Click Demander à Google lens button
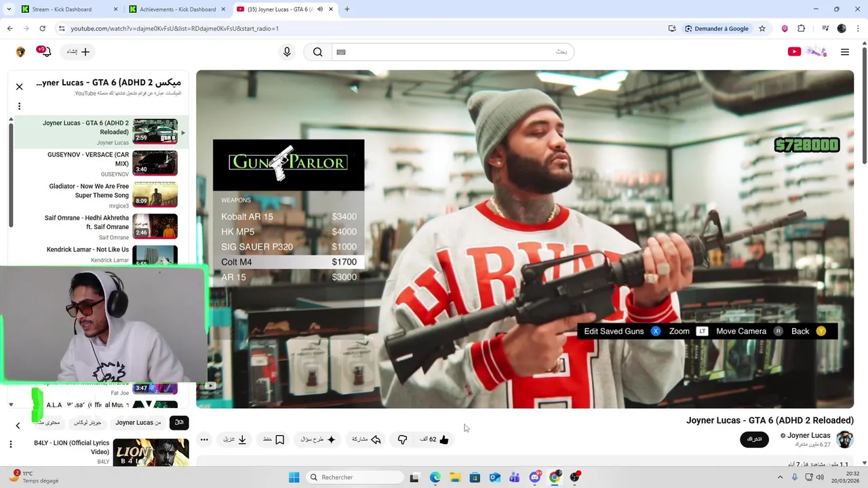This screenshot has height=488, width=868. 717,28
